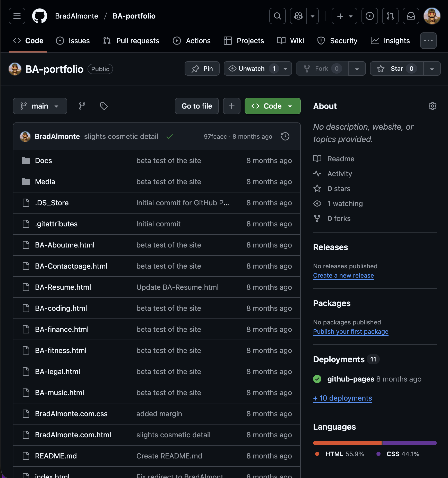View branches icon next to main

click(82, 106)
